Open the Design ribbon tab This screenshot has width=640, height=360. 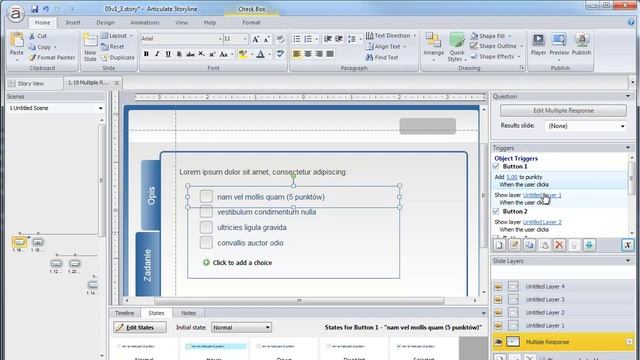[x=105, y=22]
